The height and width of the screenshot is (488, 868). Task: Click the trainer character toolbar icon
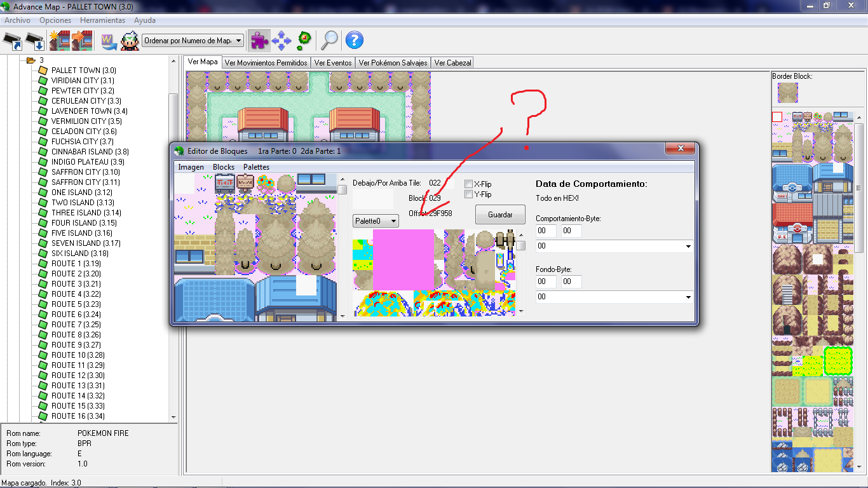click(x=130, y=41)
